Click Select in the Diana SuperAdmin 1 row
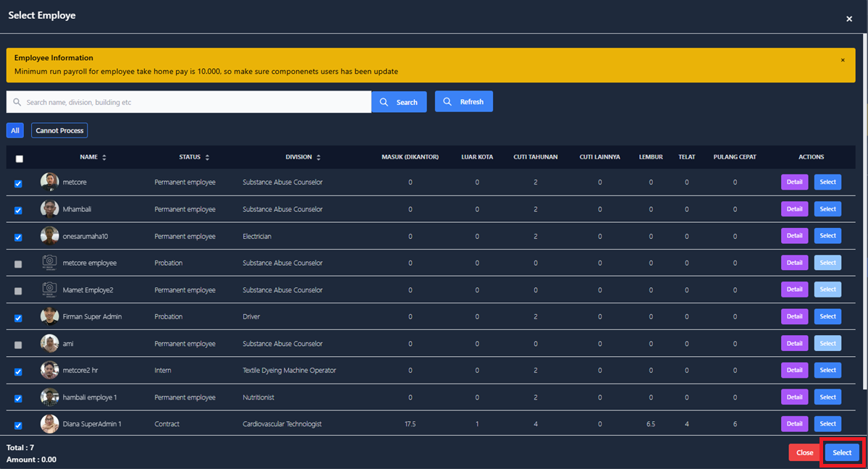The image size is (868, 469). tap(827, 423)
